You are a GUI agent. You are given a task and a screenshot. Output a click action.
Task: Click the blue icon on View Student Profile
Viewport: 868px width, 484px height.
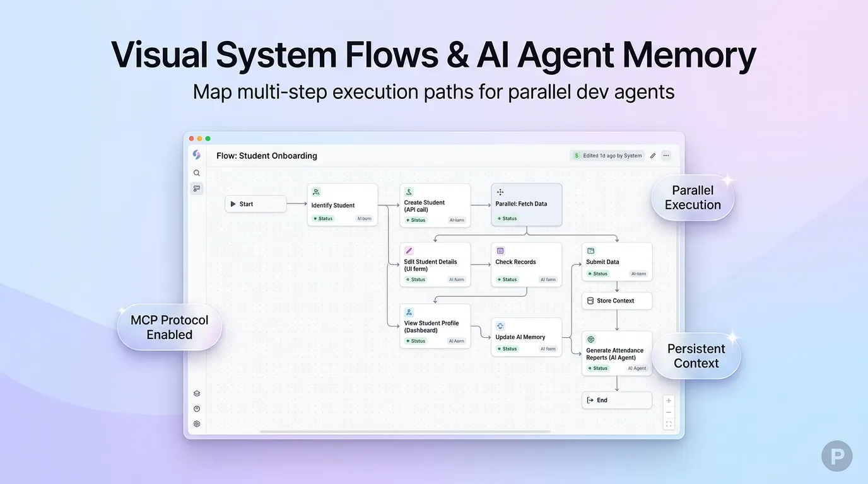point(409,313)
